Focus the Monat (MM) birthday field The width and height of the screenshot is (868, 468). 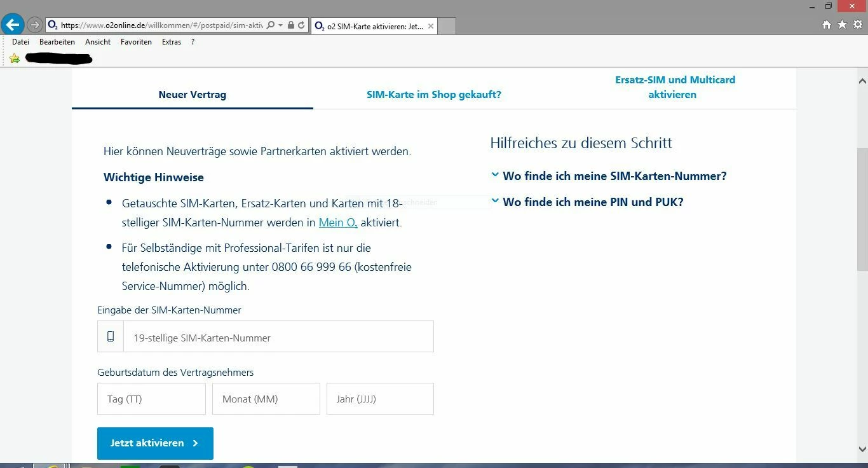(x=266, y=399)
